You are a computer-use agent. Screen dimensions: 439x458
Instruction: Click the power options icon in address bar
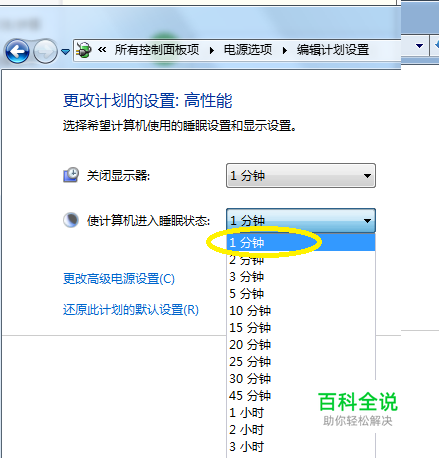click(83, 50)
